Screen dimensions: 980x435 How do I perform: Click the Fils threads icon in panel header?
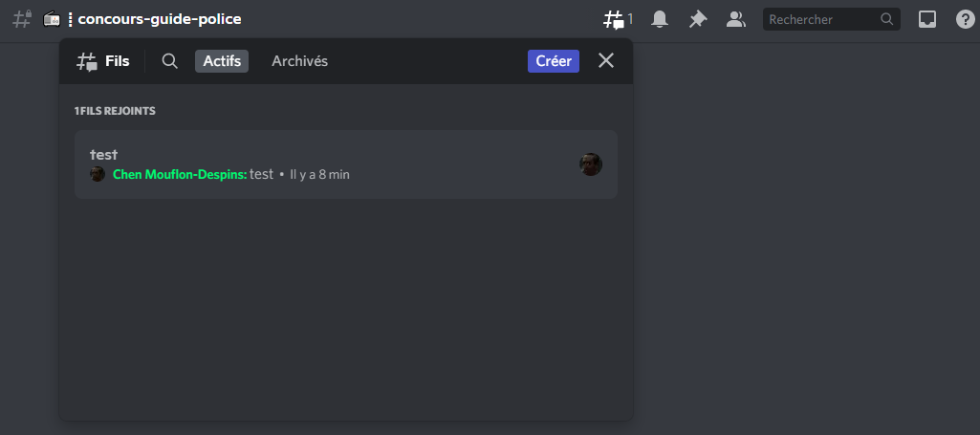pos(87,61)
